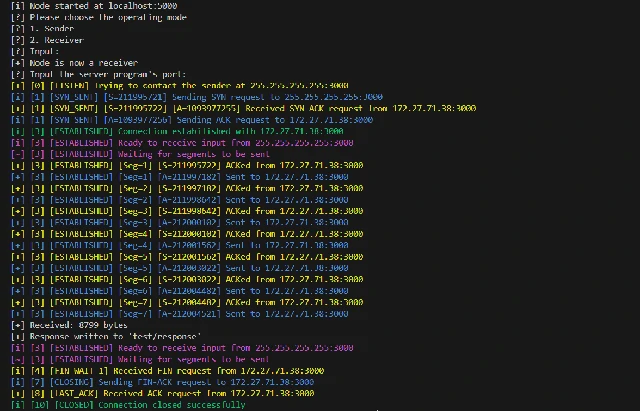
Task: Click the 'Sending ACK request' log line
Action: [x=192, y=120]
